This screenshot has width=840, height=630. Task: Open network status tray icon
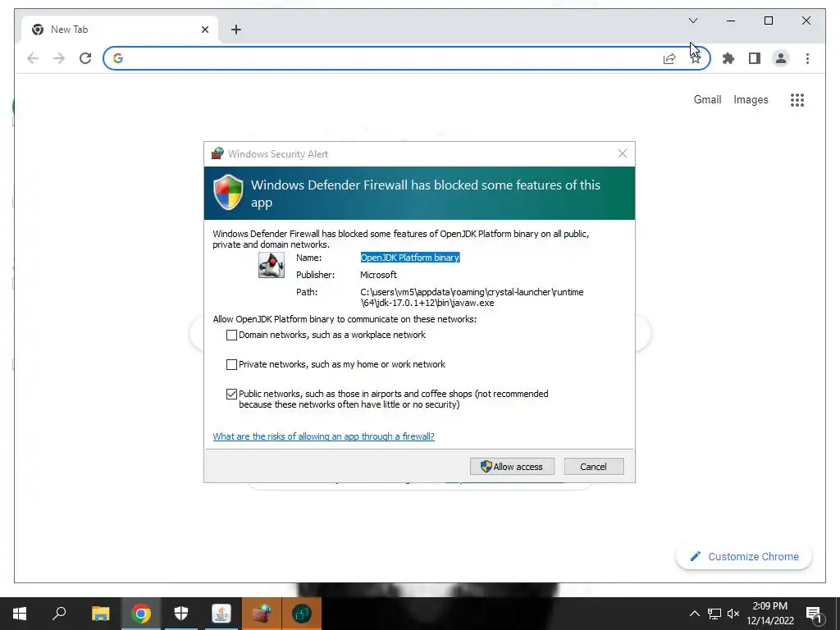point(714,614)
